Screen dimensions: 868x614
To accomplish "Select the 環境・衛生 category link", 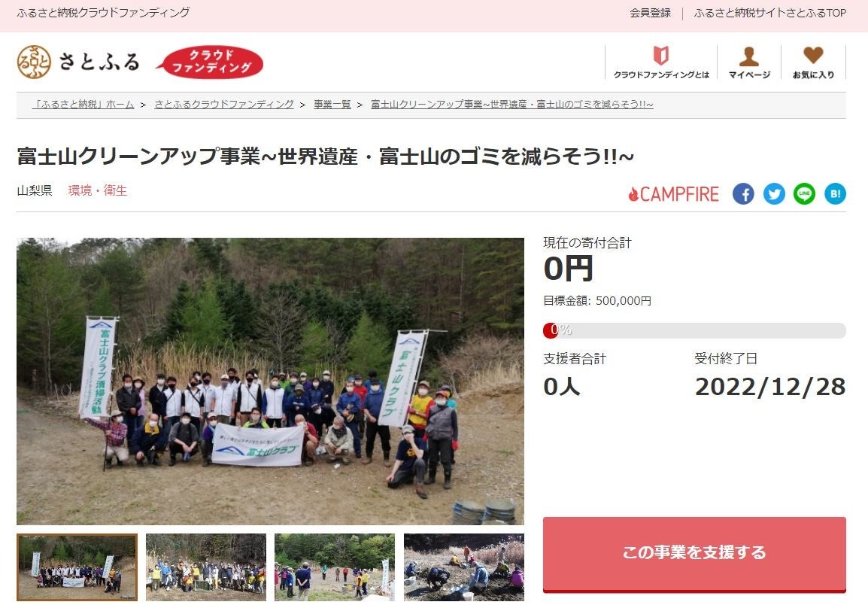I will coord(98,190).
